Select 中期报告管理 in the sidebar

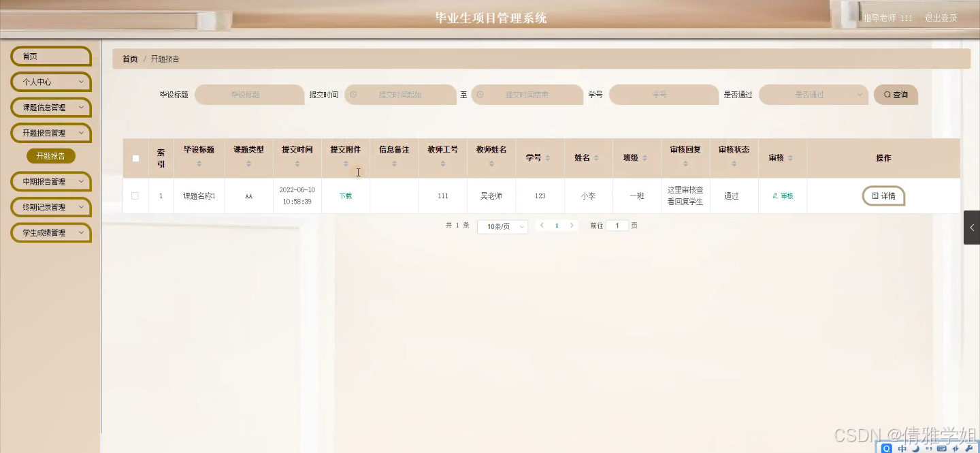pyautogui.click(x=50, y=181)
